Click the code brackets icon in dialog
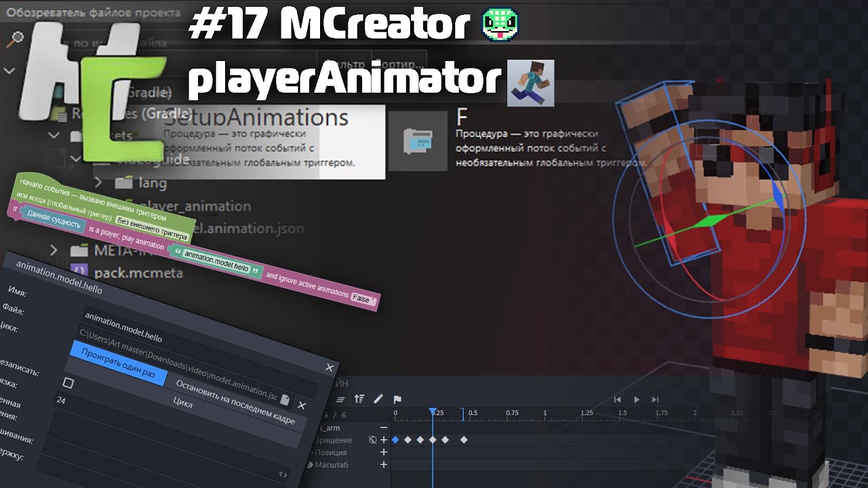The image size is (868, 488). (x=283, y=474)
